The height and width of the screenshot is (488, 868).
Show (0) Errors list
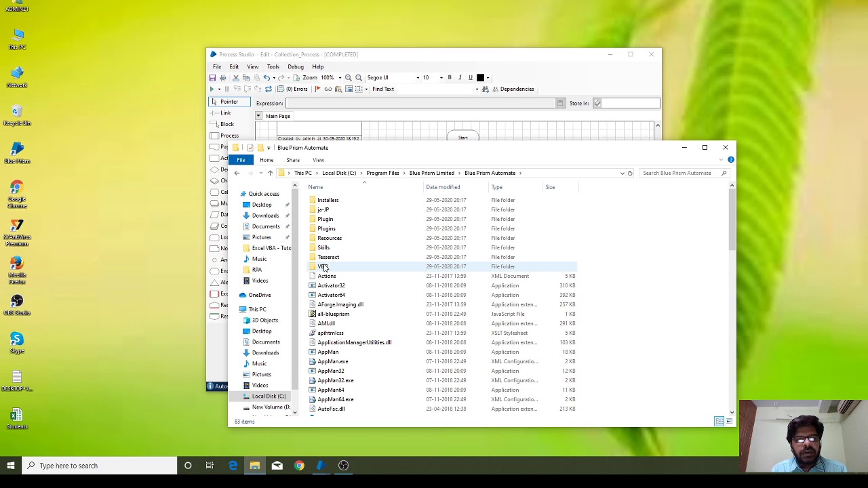point(293,89)
